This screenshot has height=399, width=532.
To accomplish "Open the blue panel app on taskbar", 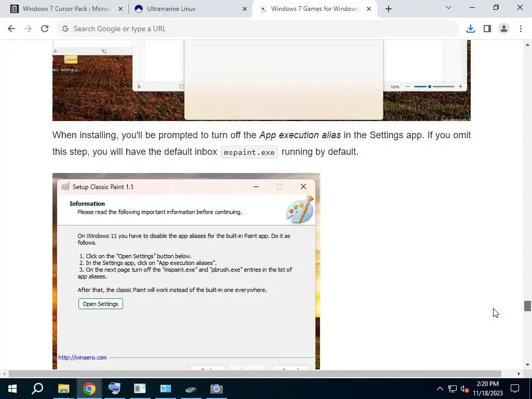I will tap(166, 389).
